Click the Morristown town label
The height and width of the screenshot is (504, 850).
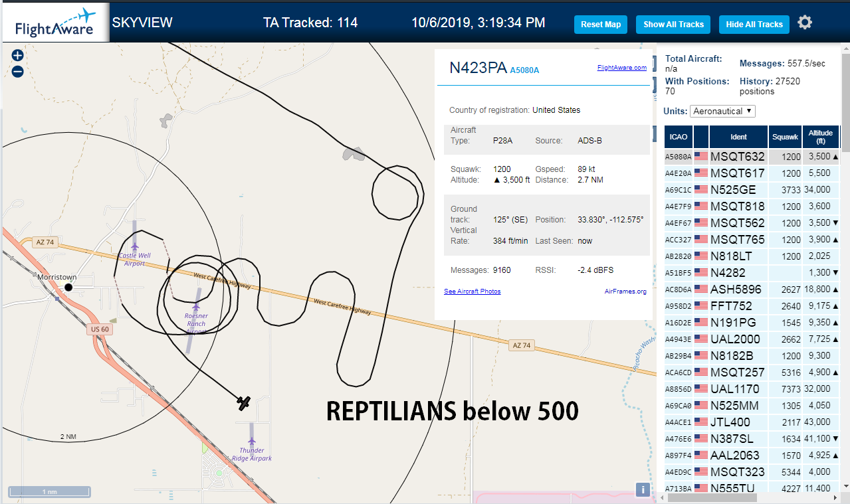(56, 277)
